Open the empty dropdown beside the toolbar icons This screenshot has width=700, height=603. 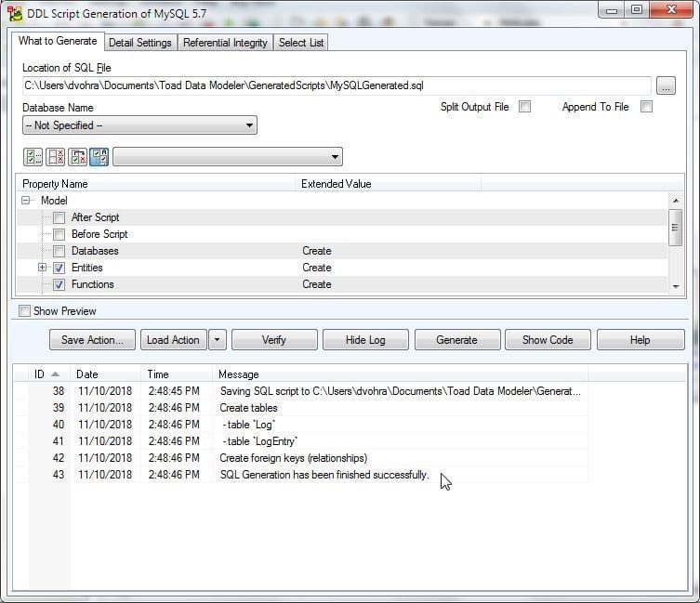(228, 157)
